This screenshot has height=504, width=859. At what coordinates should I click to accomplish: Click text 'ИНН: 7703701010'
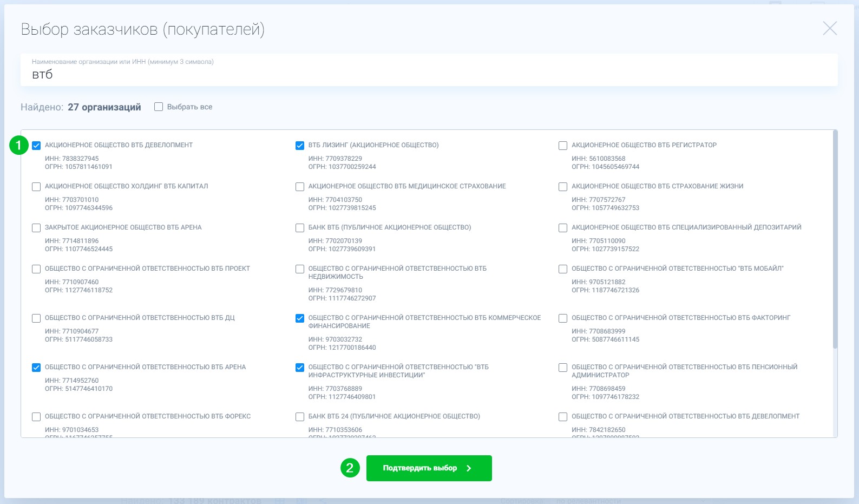click(x=72, y=200)
